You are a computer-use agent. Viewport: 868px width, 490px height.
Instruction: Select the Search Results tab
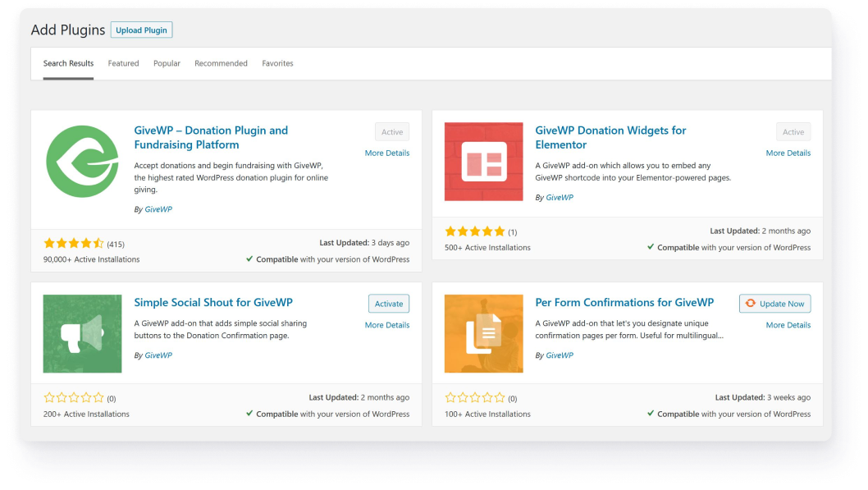coord(68,63)
